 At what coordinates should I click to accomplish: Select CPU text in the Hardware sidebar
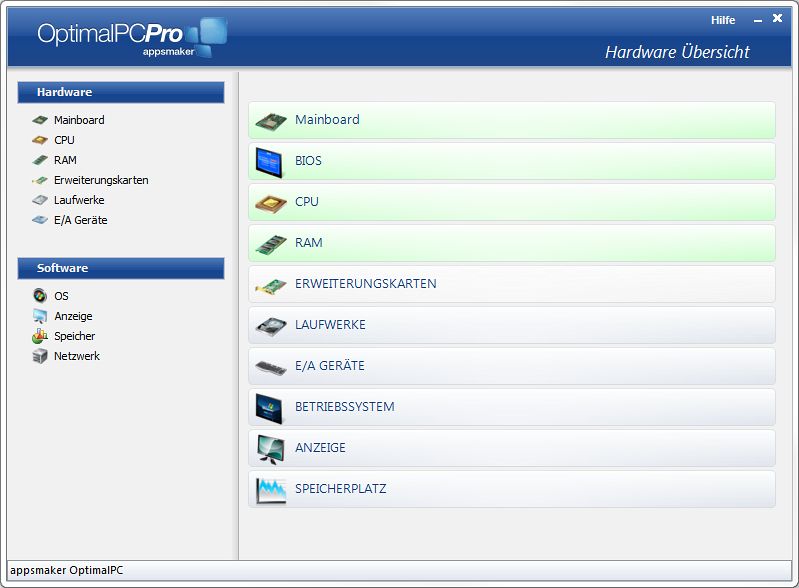(64, 140)
